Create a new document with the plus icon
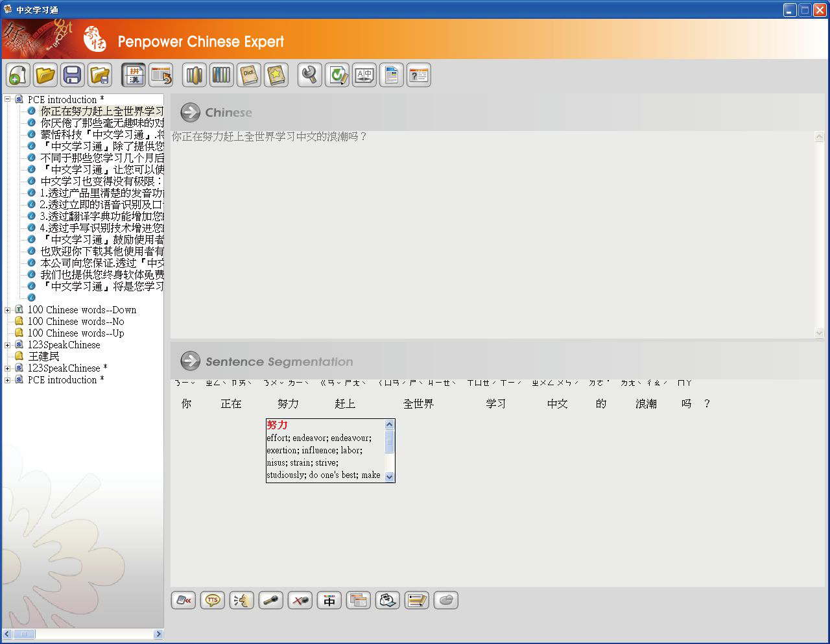The height and width of the screenshot is (644, 830). tap(18, 75)
